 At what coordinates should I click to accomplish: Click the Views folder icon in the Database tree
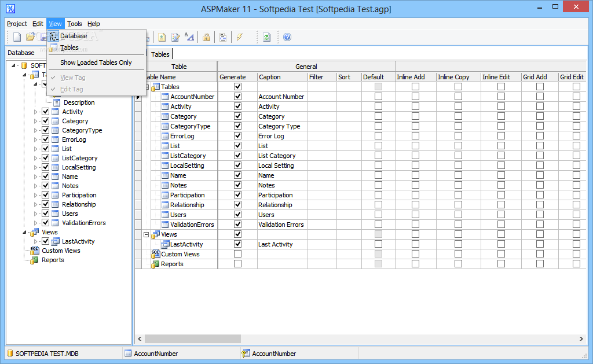(x=35, y=232)
